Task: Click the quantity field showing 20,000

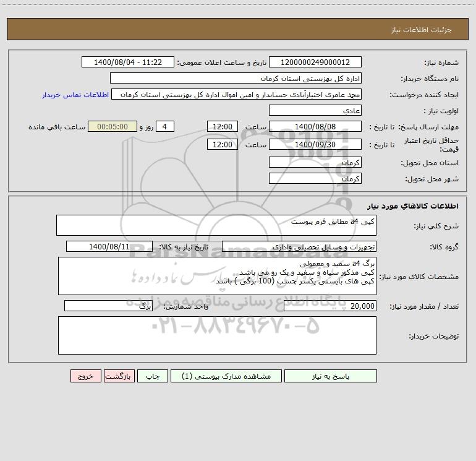Action: pos(330,306)
